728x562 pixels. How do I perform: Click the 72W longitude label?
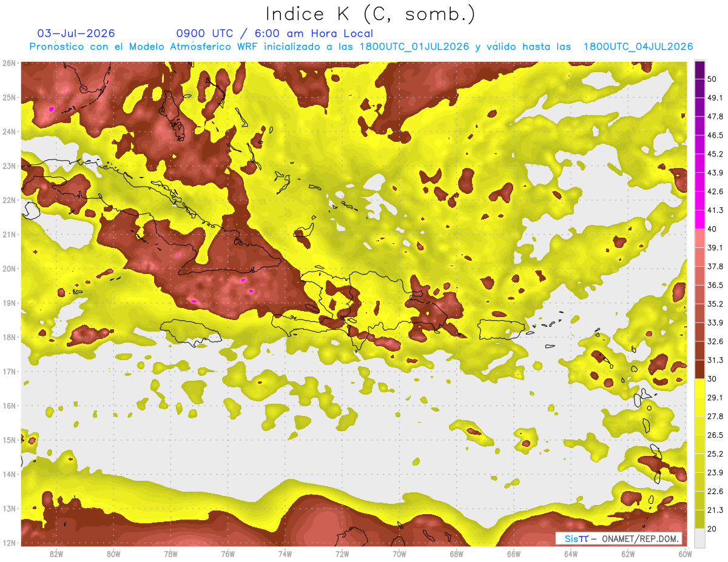(342, 554)
